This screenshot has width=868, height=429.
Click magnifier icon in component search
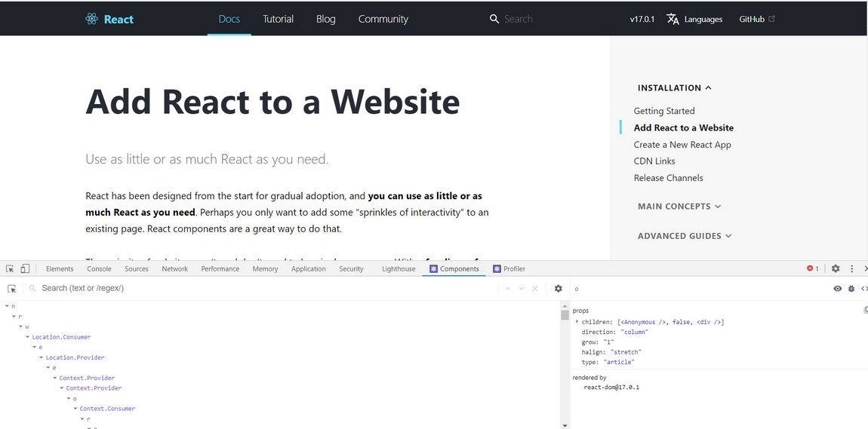(x=32, y=289)
